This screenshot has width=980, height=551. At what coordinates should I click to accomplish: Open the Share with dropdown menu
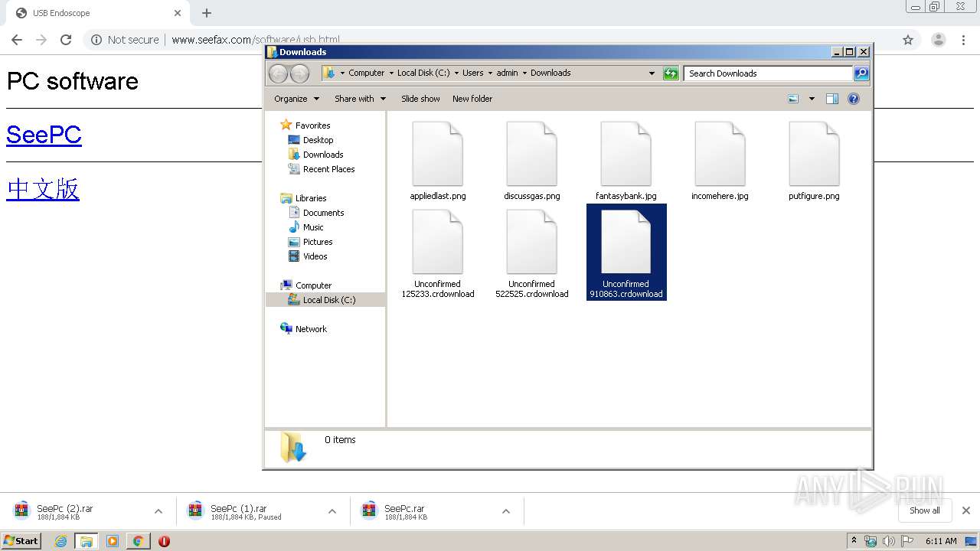pos(360,99)
